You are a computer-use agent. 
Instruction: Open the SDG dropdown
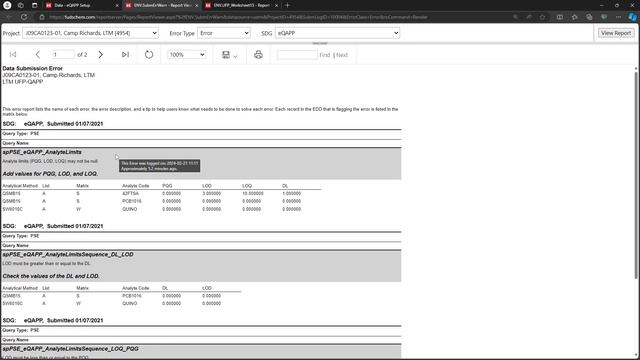pos(337,33)
